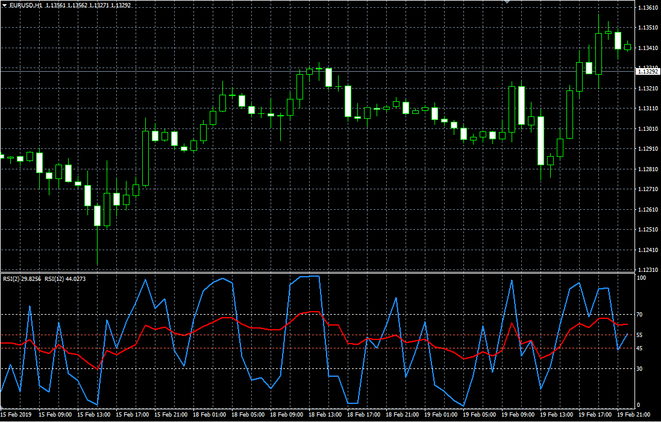Click the 19 Feb 09:00 time label
661x422 pixels.
pyautogui.click(x=518, y=415)
